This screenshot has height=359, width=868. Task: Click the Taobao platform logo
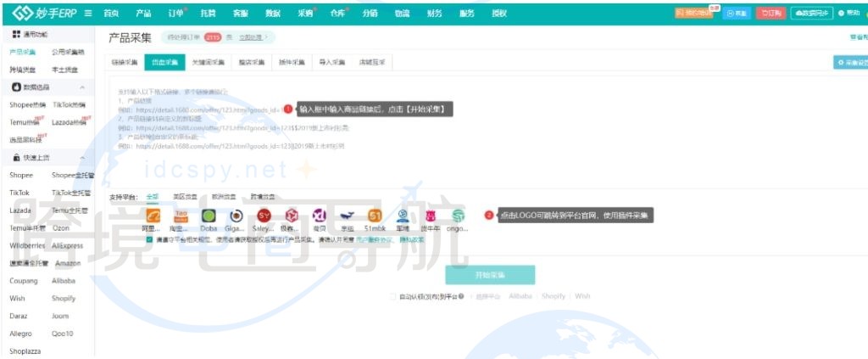pyautogui.click(x=181, y=216)
